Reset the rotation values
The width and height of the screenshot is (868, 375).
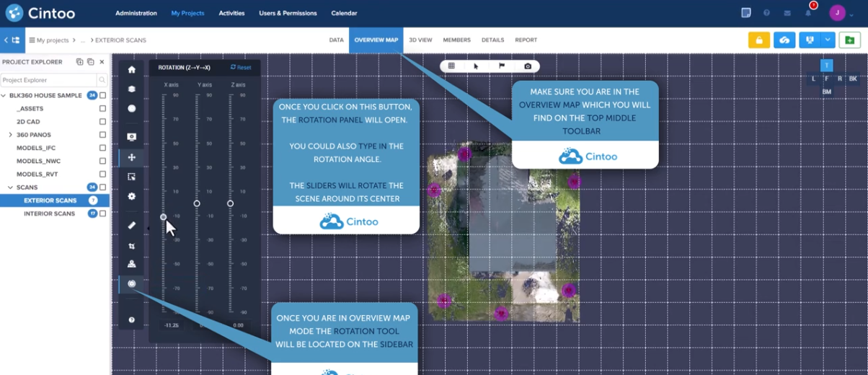pos(241,68)
